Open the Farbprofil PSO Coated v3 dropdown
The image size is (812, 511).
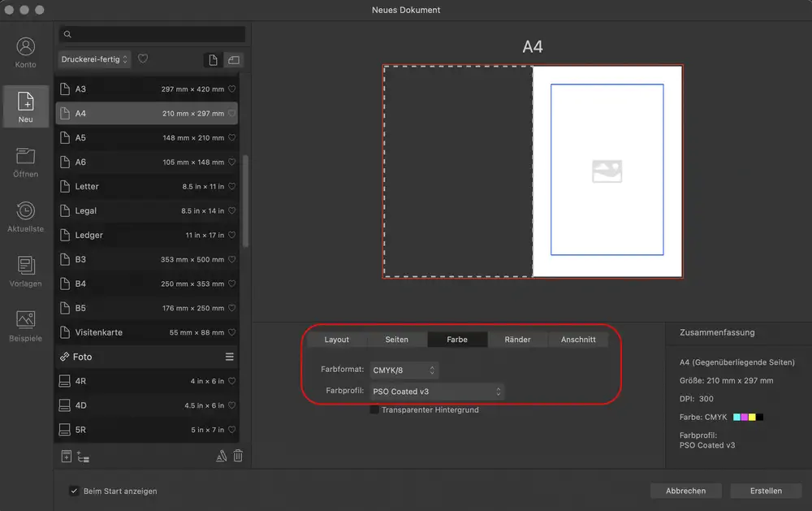click(437, 392)
